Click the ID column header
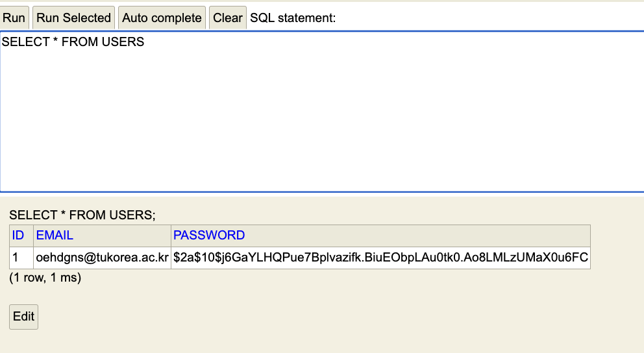The width and height of the screenshot is (644, 353). coord(18,235)
